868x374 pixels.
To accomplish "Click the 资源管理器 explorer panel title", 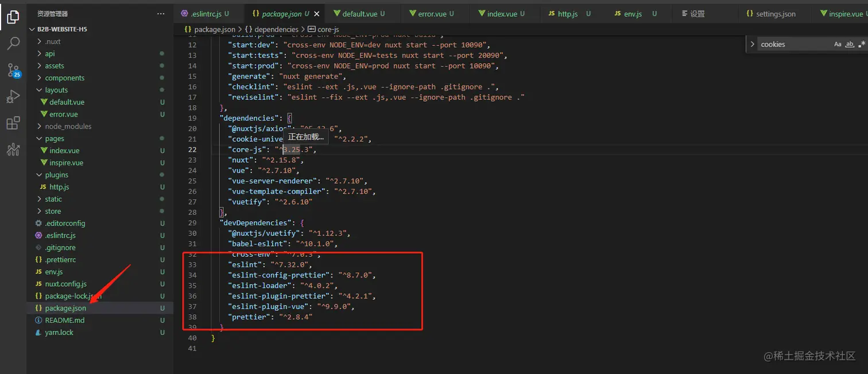I will (52, 13).
